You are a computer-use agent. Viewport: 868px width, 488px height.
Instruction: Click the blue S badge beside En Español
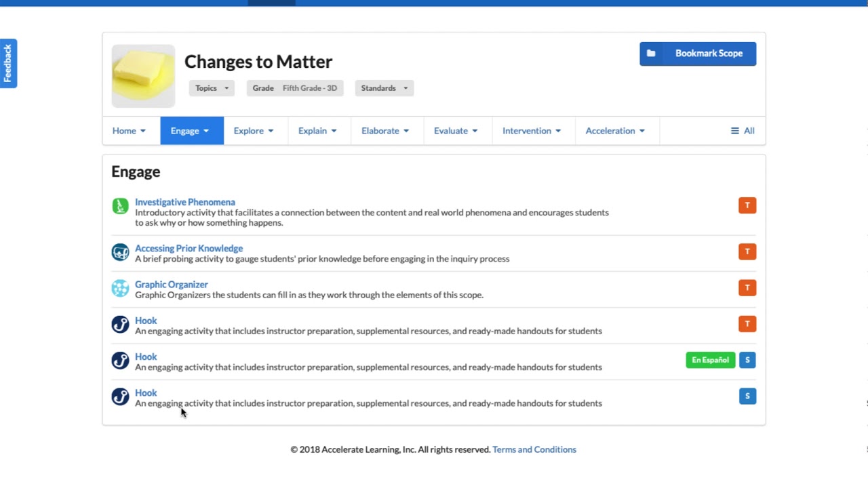coord(747,360)
